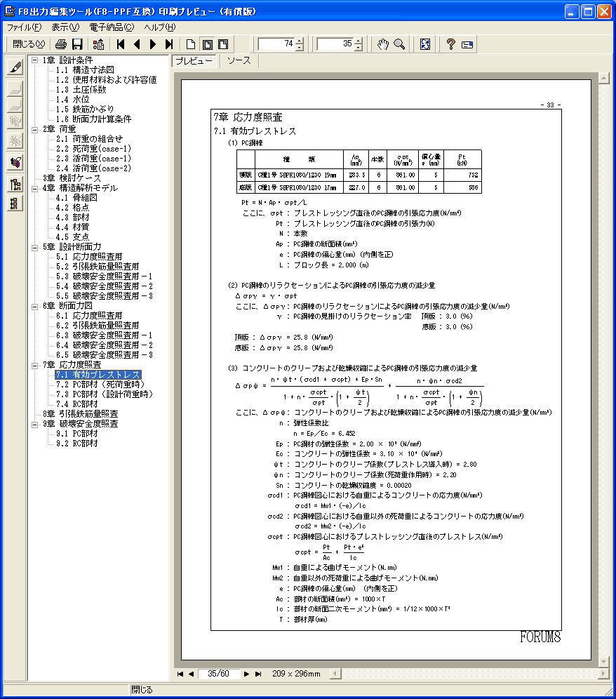Collapse the 9章 破壊安全度照査 tree node
616x699 pixels.
[x=35, y=424]
